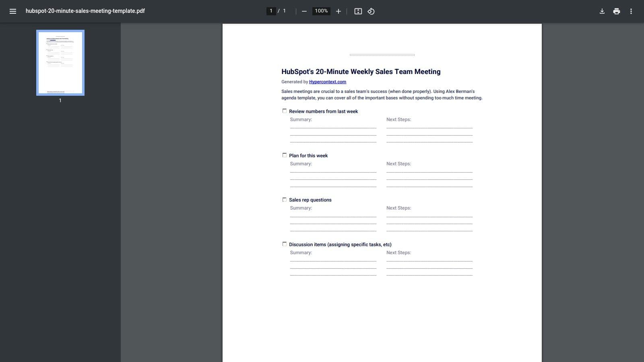The height and width of the screenshot is (362, 644).
Task: Print the sales meeting template
Action: click(x=616, y=11)
